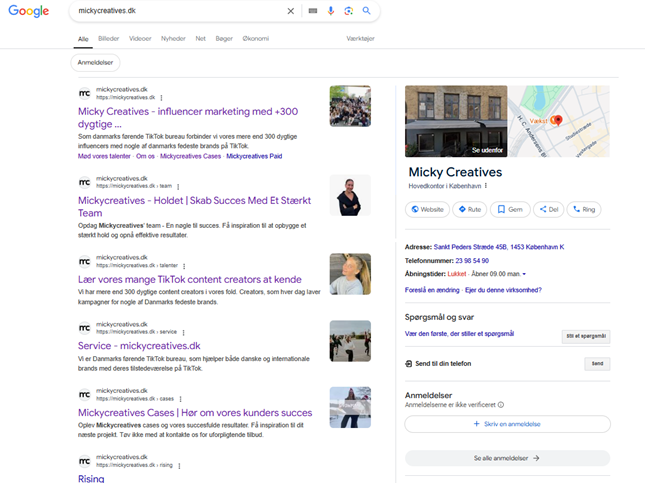Click 'Vær den første, der stiller et spørgsmål'

459,334
